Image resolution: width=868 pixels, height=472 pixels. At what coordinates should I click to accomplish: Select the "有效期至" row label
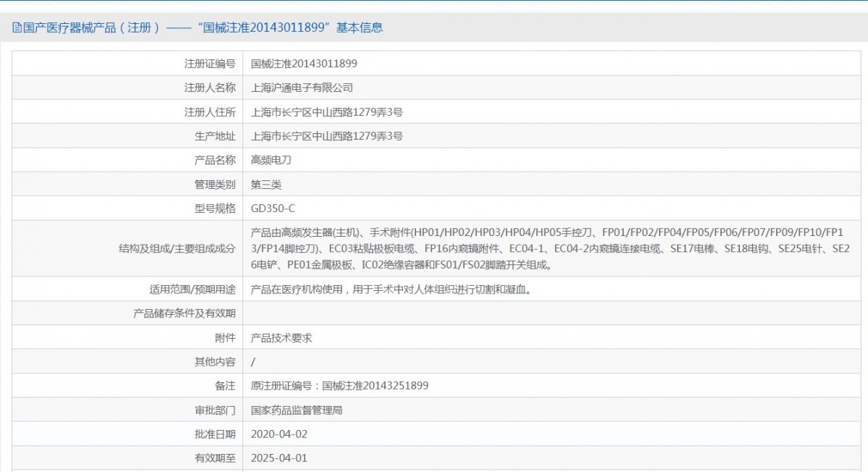216,458
